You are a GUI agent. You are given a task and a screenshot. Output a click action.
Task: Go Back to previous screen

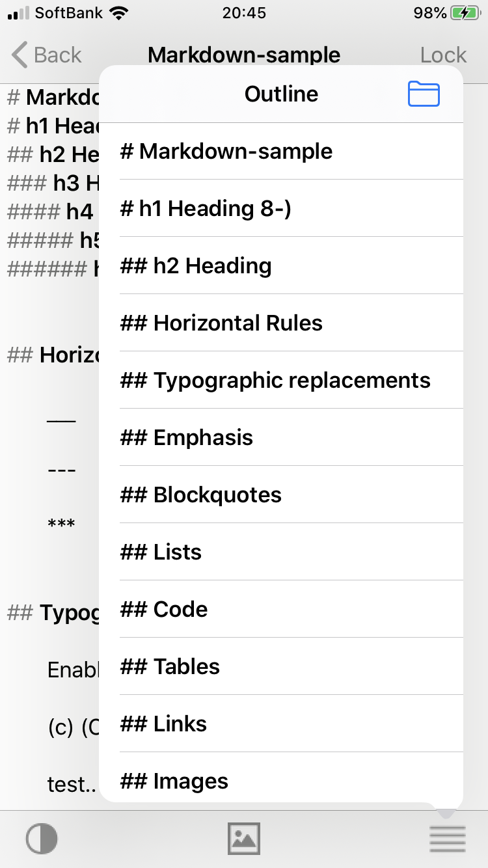[x=46, y=55]
